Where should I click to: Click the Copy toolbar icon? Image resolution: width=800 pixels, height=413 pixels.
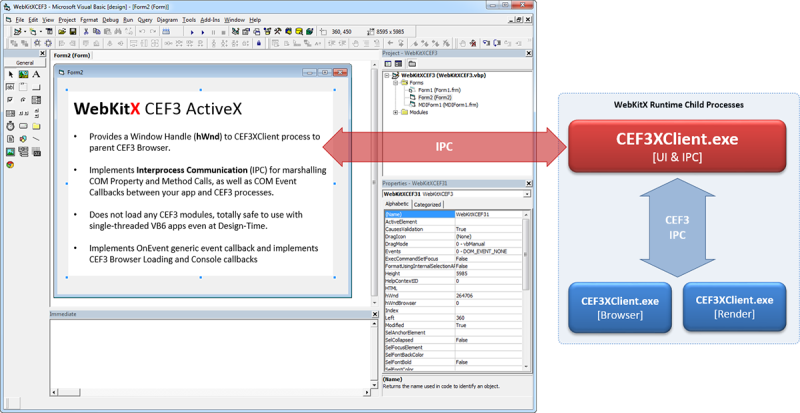click(97, 32)
